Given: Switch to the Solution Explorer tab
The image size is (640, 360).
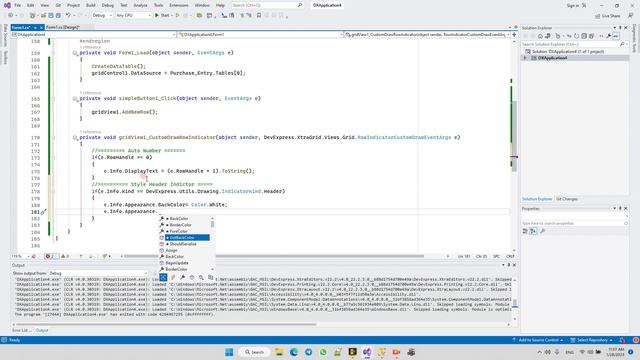Looking at the screenshot, I should point(537,199).
